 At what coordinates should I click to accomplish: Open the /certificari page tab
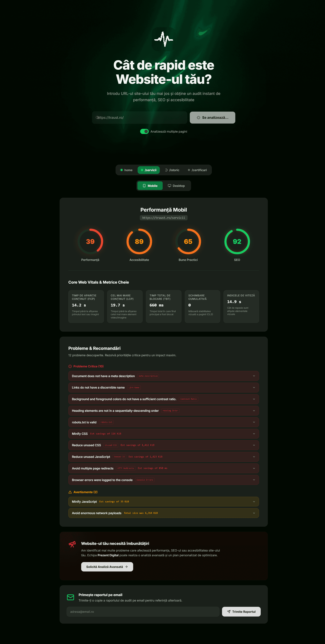[x=197, y=170]
